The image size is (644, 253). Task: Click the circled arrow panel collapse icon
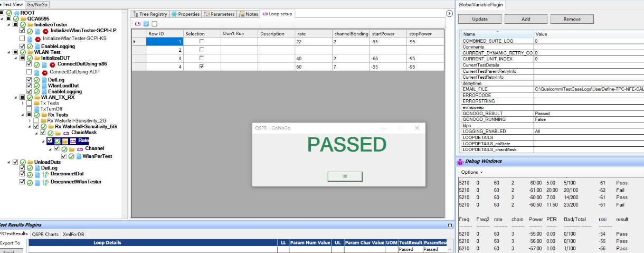coord(449,14)
